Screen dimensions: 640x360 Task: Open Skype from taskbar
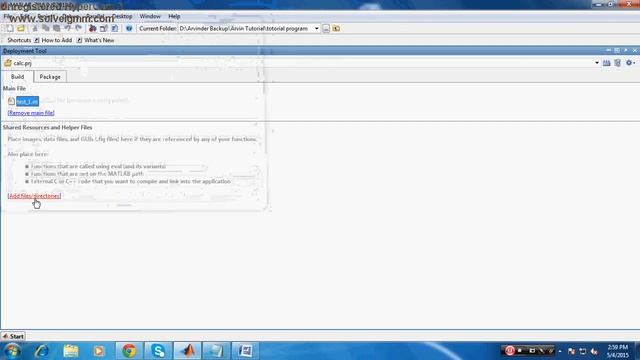click(158, 351)
